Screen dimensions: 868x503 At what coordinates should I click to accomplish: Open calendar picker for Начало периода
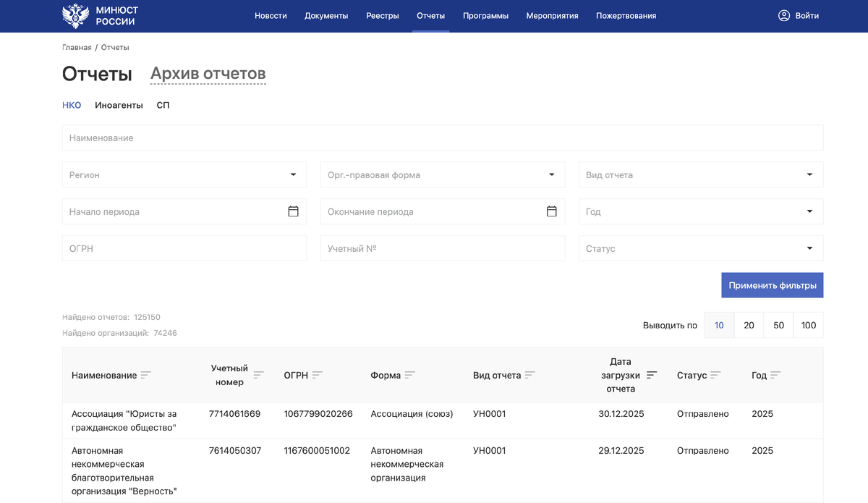[293, 211]
